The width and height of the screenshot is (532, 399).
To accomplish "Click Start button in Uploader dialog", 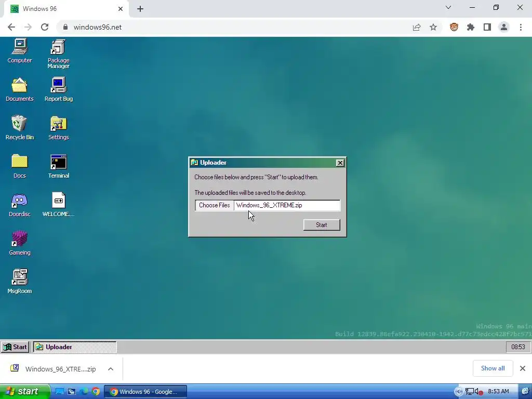I will [x=321, y=225].
